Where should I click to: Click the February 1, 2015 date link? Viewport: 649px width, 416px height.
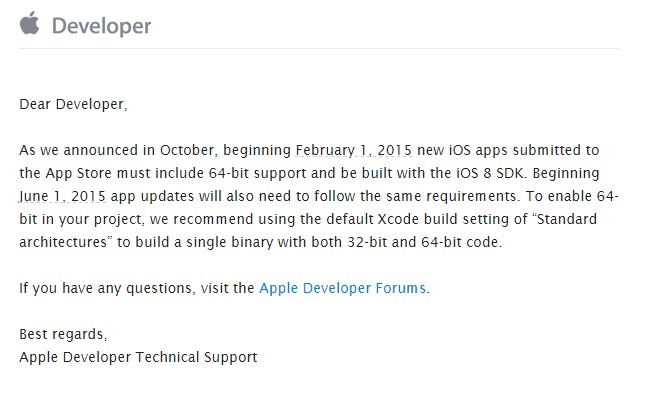354,150
